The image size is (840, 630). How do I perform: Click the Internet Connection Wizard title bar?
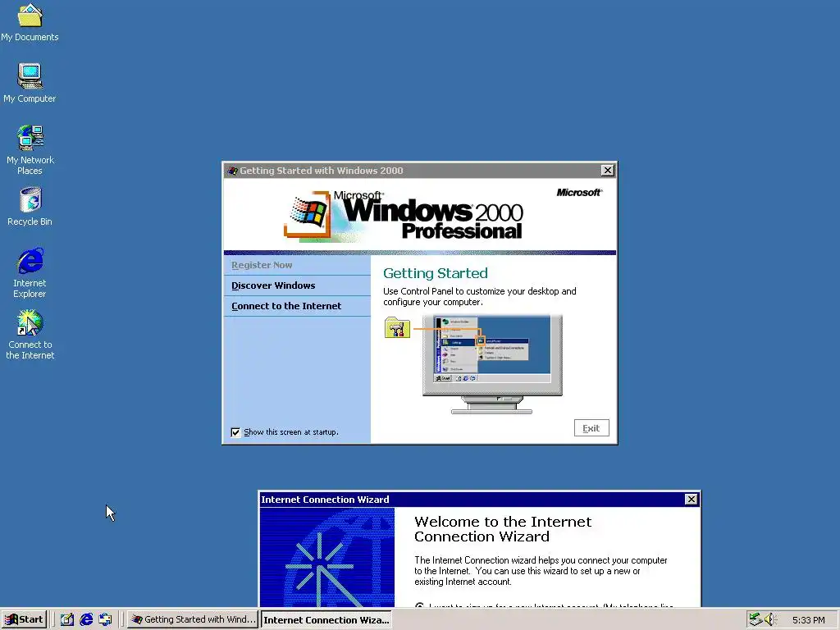pos(472,500)
